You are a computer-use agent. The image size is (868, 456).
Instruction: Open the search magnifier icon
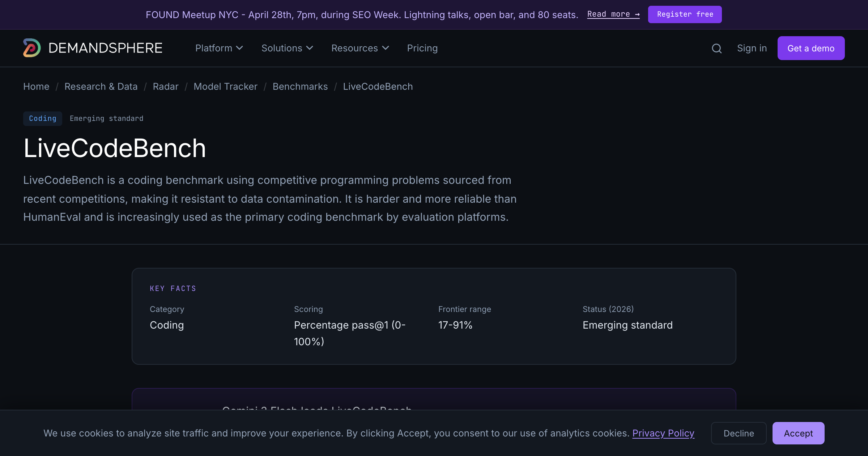716,48
